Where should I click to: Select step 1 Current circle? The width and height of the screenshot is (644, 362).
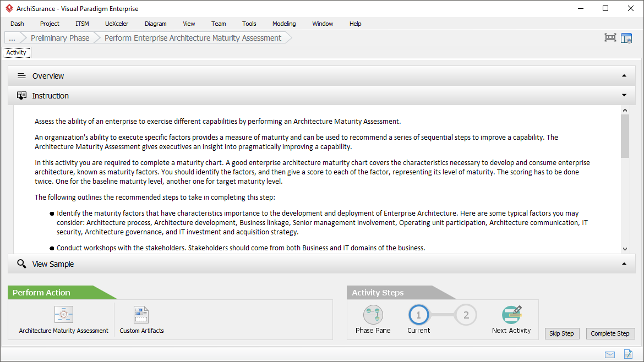[418, 315]
